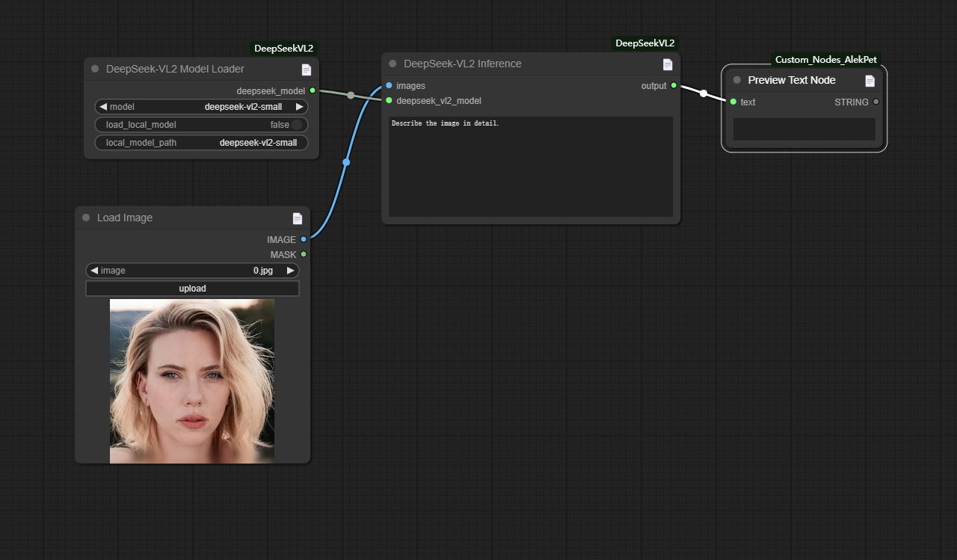
Task: Click the document icon on DeepSeek-VL2 Model Loader
Action: coord(307,70)
